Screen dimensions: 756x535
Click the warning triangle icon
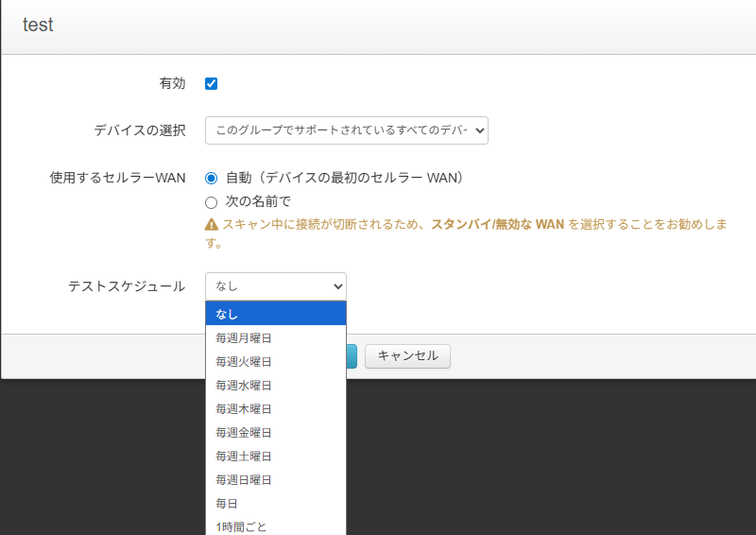(212, 225)
